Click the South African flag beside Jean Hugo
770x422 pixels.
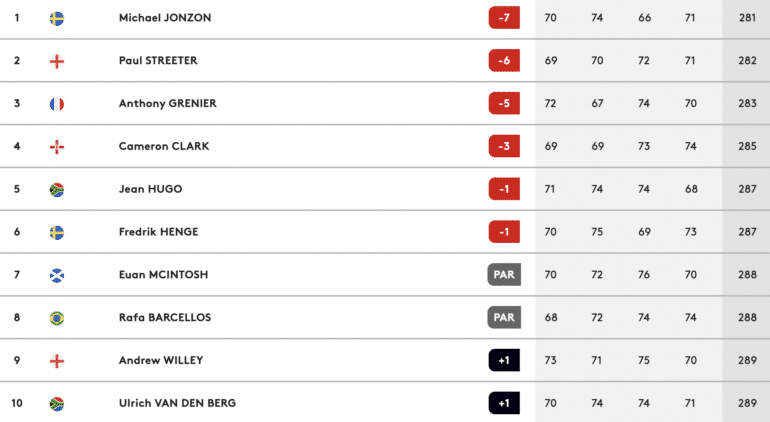pyautogui.click(x=57, y=189)
